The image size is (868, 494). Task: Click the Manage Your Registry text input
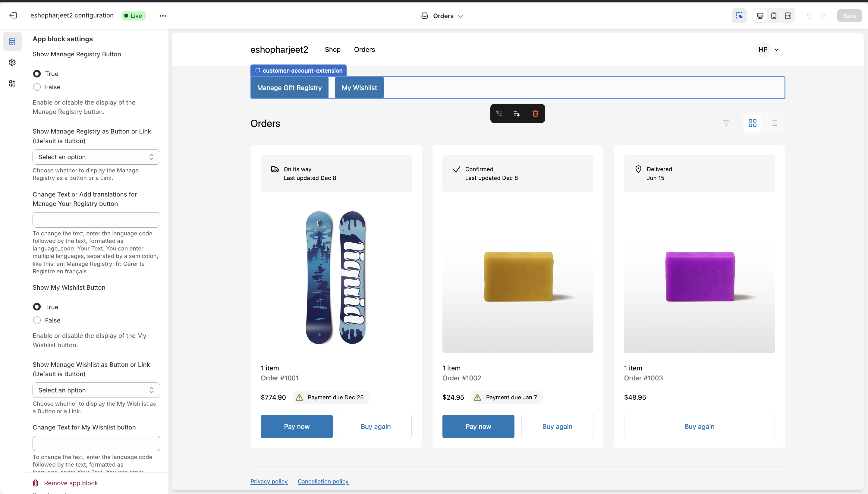point(96,220)
